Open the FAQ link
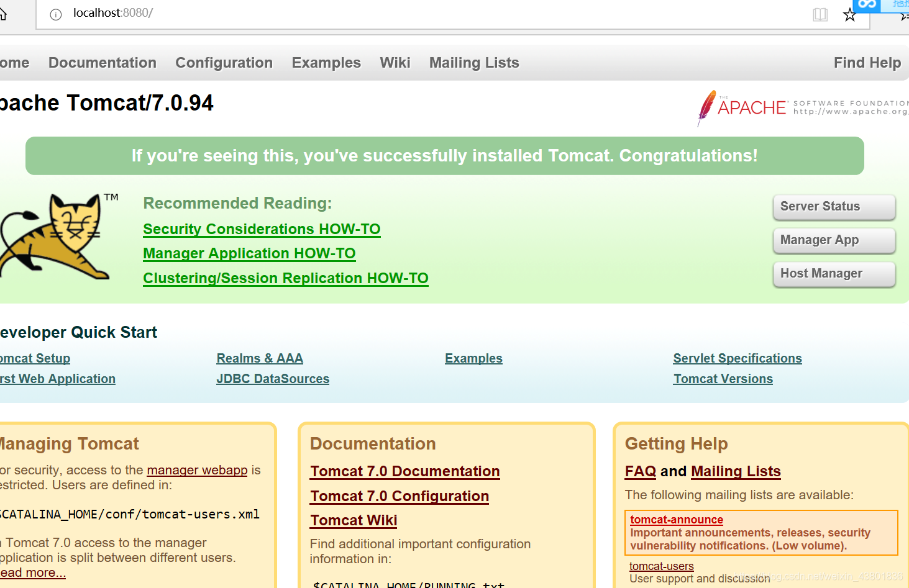The image size is (909, 588). [641, 471]
